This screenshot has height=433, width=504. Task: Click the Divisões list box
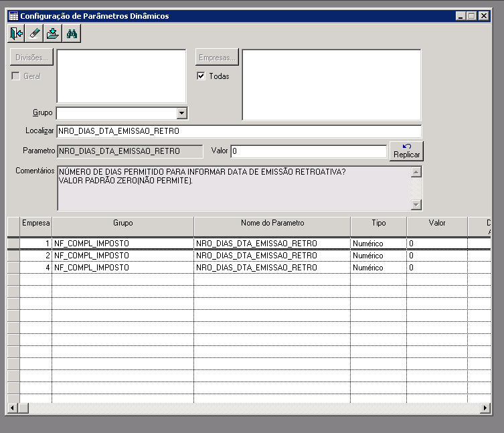122,76
